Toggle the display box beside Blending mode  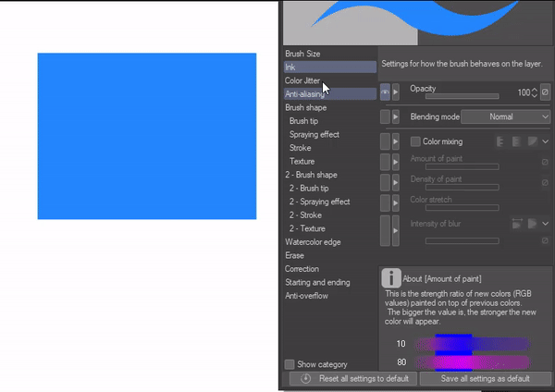pyautogui.click(x=385, y=116)
